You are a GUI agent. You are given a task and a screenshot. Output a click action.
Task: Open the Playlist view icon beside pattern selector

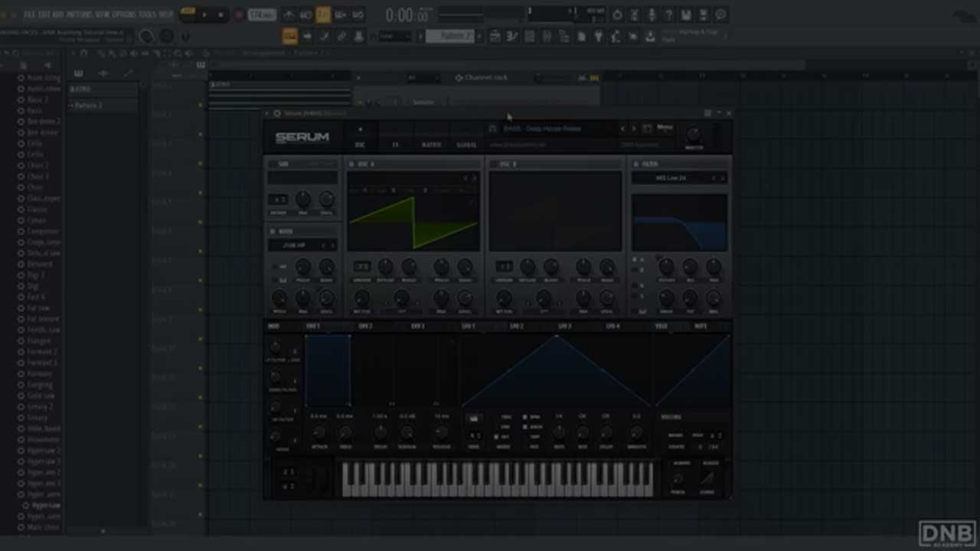495,36
